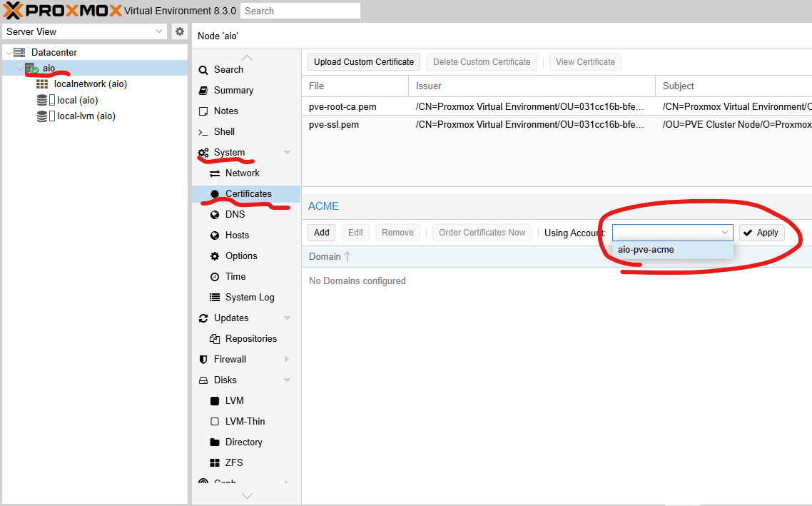Collapse the Updates menu section arrow
The height and width of the screenshot is (506, 812).
click(287, 318)
